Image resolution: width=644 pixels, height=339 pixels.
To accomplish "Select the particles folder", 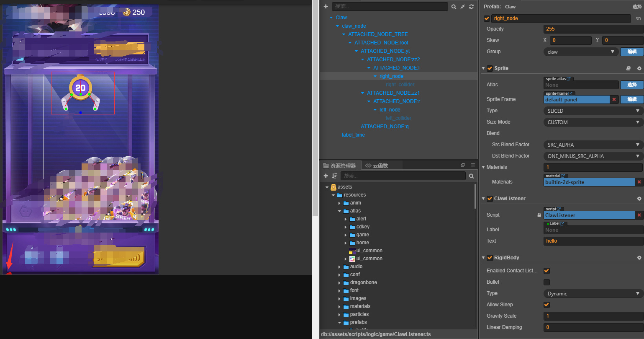I will point(359,314).
